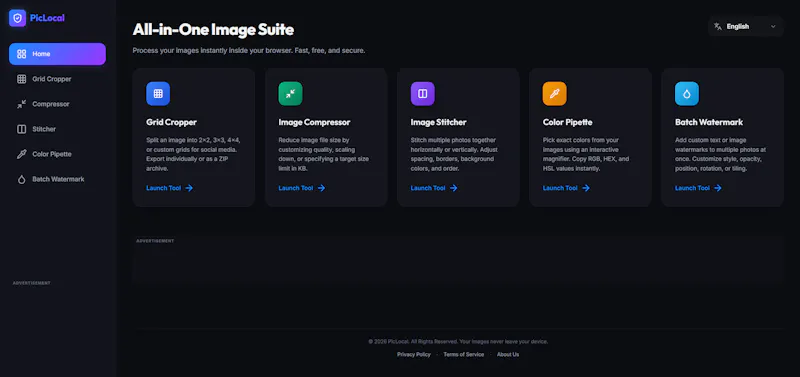
Task: Click the arrow next to Color Pipette Launch Tool
Action: pos(586,188)
